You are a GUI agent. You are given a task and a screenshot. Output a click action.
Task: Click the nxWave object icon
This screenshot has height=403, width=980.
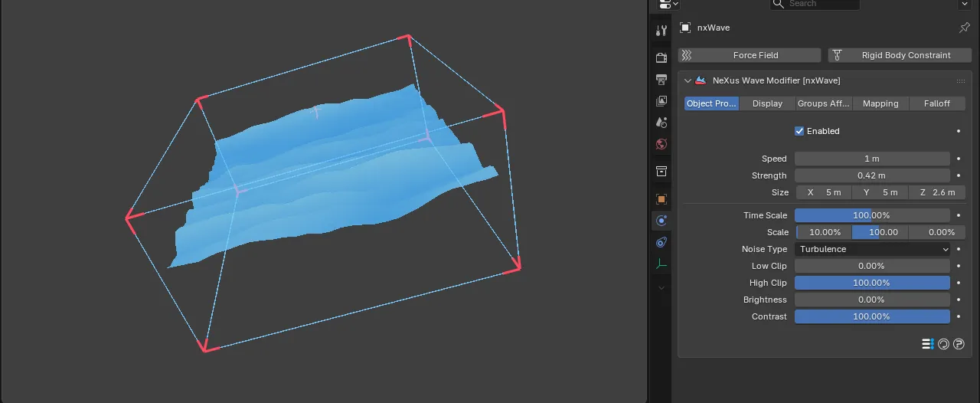pos(684,28)
